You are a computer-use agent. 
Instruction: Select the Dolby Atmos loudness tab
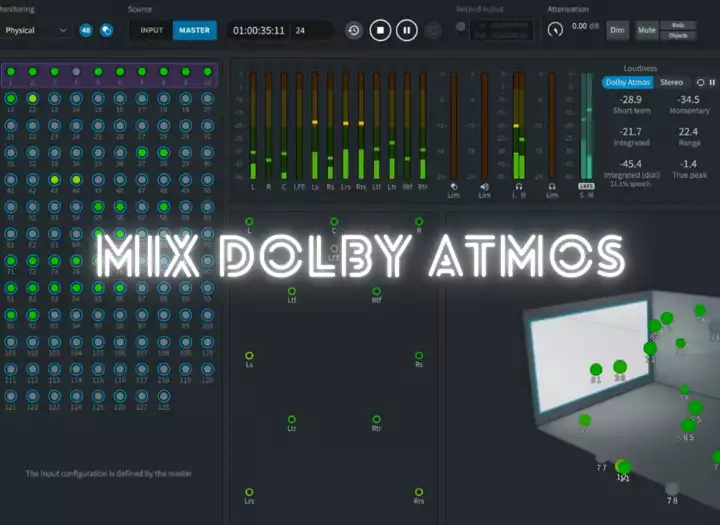coord(627,83)
